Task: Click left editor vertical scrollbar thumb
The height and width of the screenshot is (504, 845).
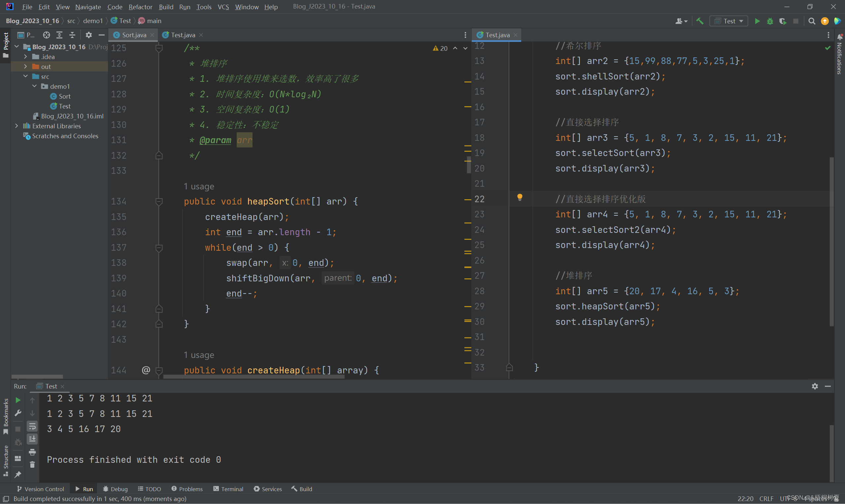Action: 469,164
